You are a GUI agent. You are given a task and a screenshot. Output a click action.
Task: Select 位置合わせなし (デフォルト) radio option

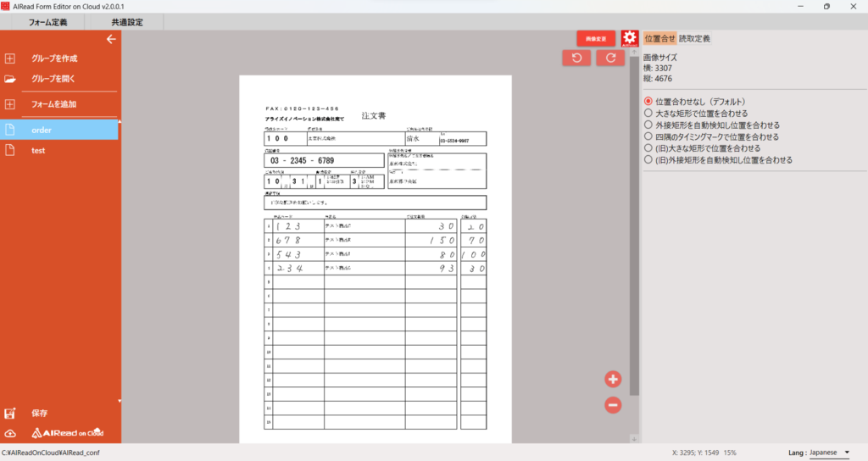point(648,101)
